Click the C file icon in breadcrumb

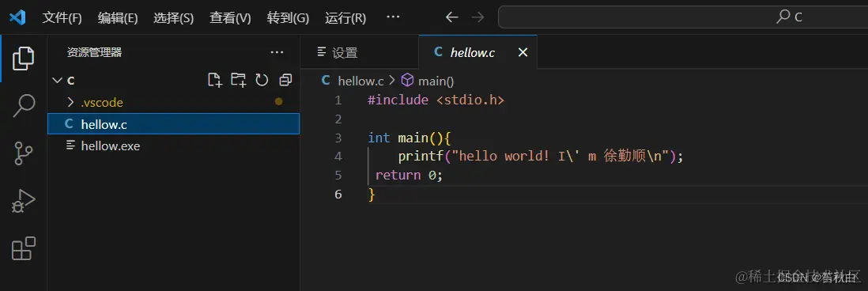326,81
